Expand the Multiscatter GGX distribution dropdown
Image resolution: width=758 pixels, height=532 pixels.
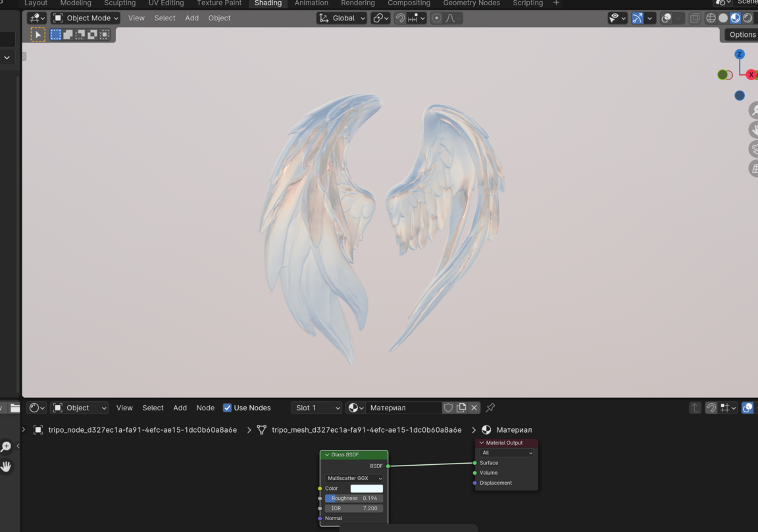coord(354,478)
